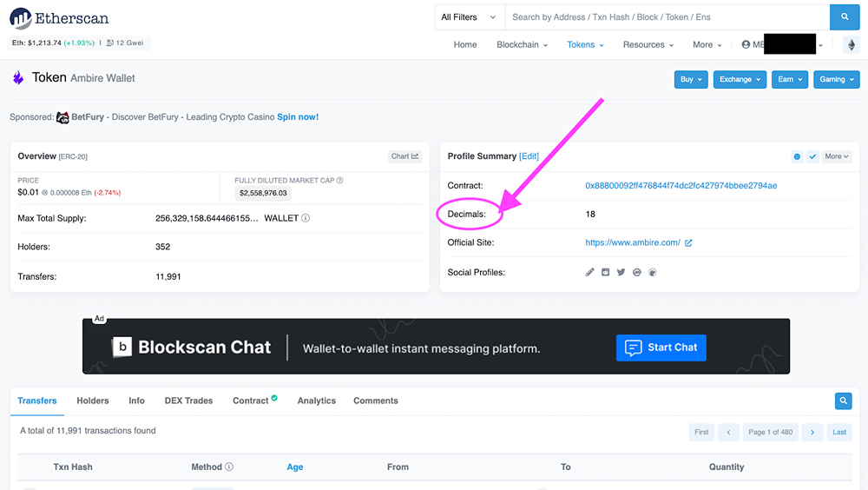Click the blue circle icon in Profile Summary
This screenshot has height=490, width=868.
coord(797,157)
